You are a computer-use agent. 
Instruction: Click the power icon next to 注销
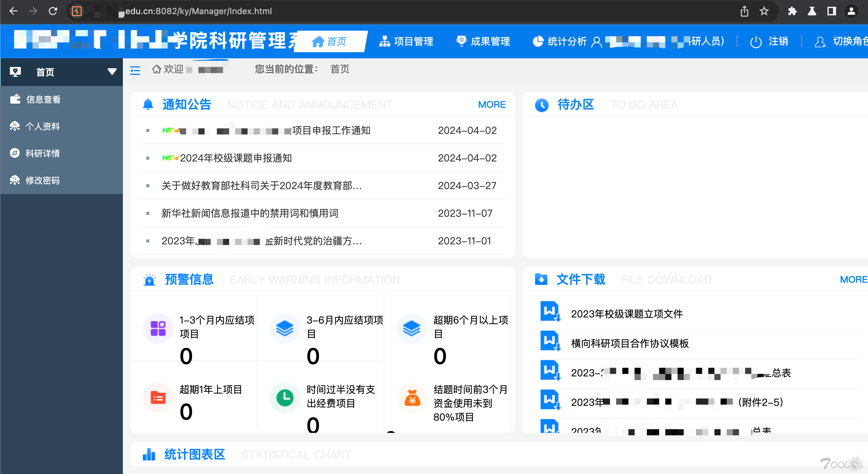pyautogui.click(x=756, y=42)
